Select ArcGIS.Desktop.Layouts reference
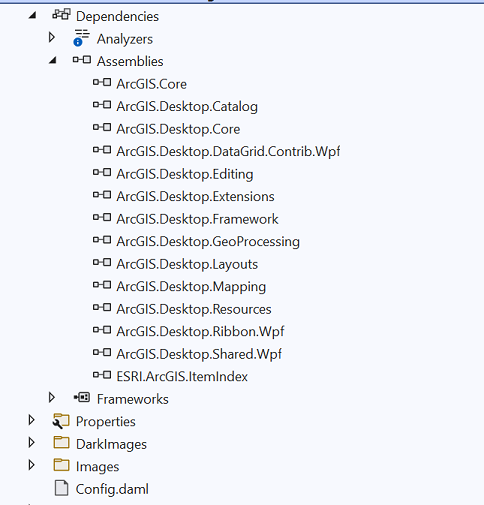 click(187, 264)
